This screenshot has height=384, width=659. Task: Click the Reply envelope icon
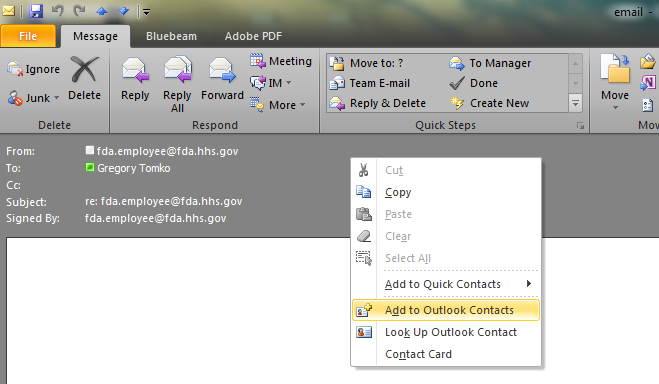coord(135,70)
